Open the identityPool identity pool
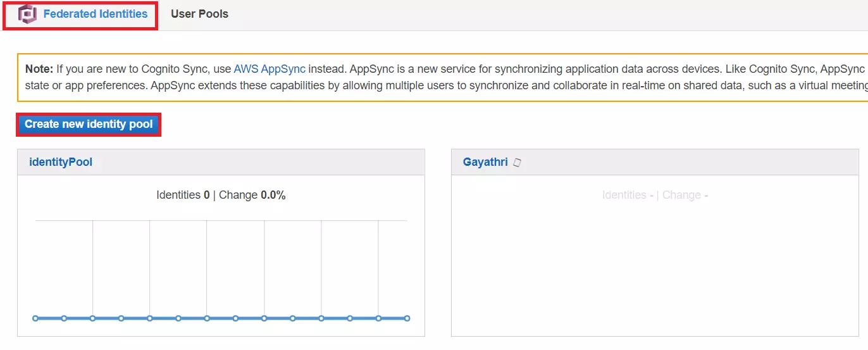Image resolution: width=868 pixels, height=350 pixels. (x=61, y=162)
